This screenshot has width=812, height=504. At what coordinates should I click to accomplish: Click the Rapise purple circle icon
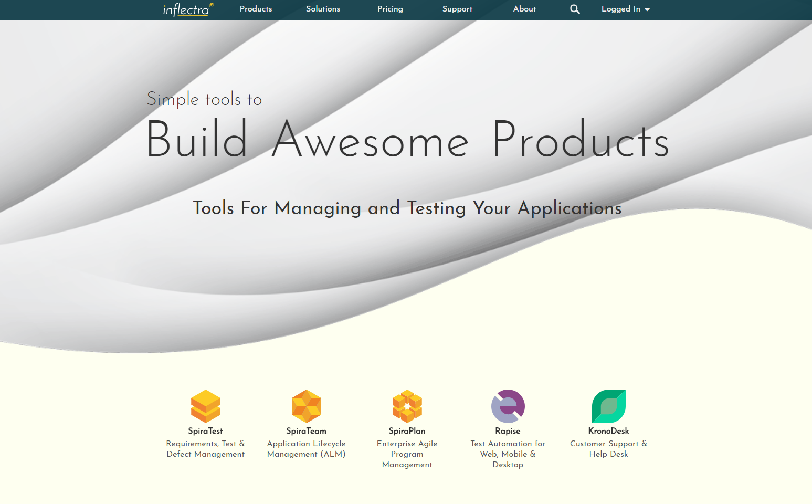coord(508,406)
